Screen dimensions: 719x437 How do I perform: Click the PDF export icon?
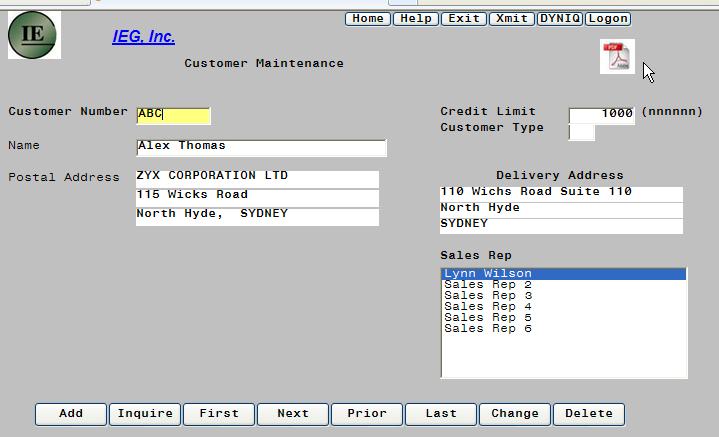pyautogui.click(x=617, y=56)
